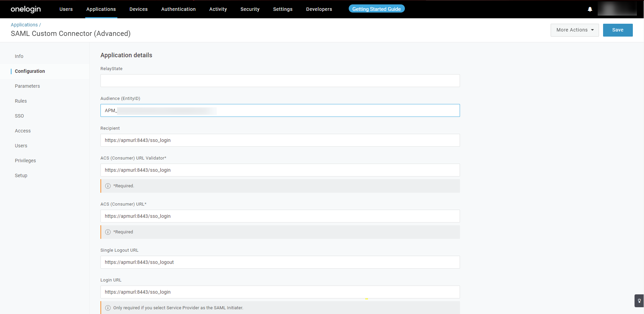
Task: Click info icon beside Login URL note
Action: pos(108,308)
